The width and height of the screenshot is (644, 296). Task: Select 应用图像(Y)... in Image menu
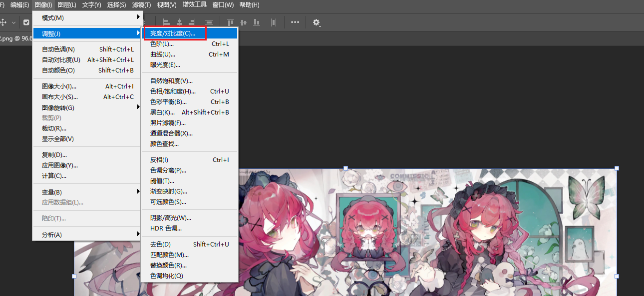coord(87,165)
